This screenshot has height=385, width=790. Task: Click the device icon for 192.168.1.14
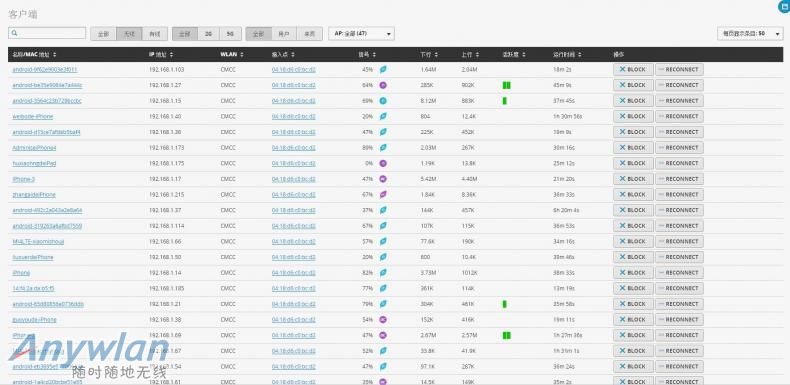pyautogui.click(x=383, y=273)
